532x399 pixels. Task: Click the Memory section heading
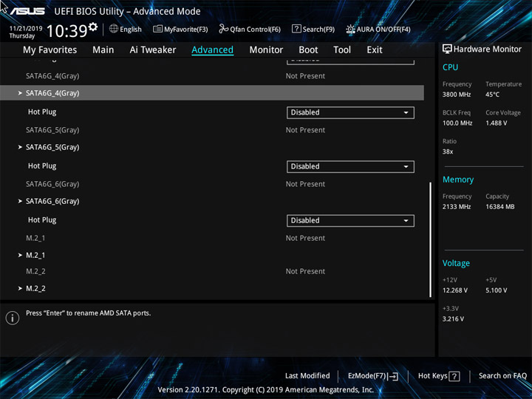[458, 180]
